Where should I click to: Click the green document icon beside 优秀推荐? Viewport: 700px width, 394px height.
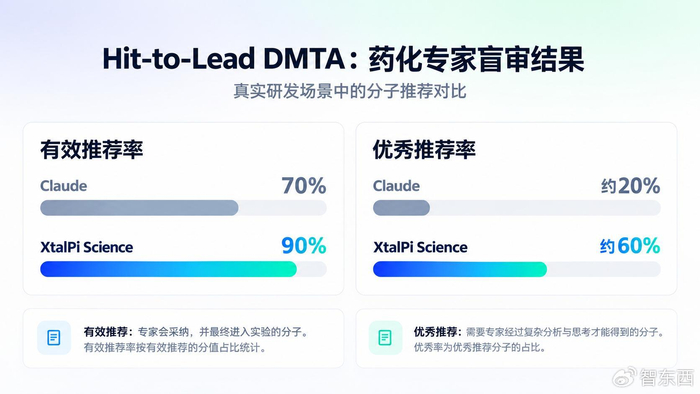tap(385, 338)
